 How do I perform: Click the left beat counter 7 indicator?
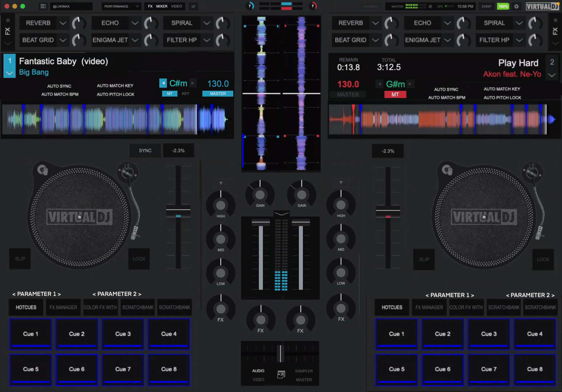point(250,6)
